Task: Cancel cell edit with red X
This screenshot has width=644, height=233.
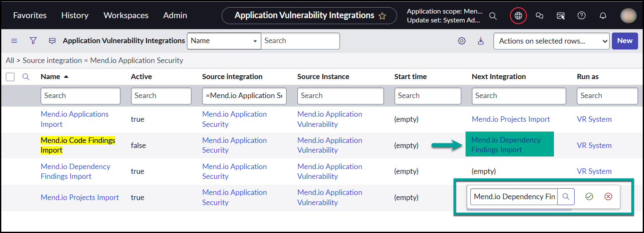Action: pos(608,197)
